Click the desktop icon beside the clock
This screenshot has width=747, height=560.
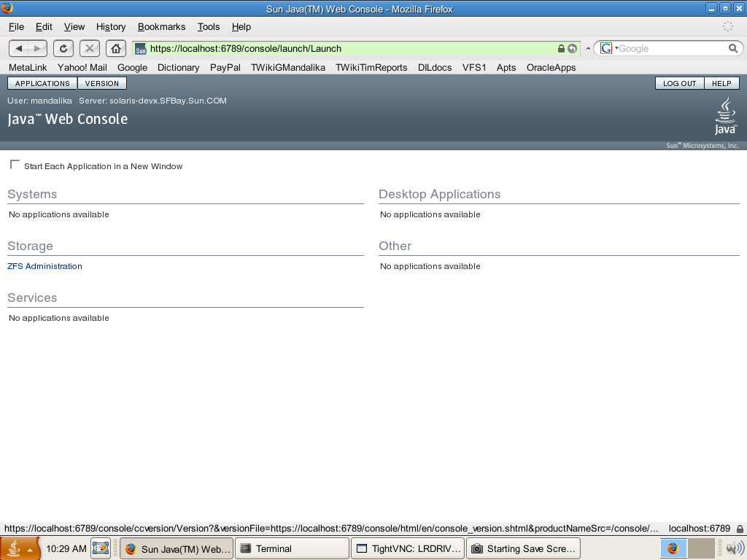pos(101,548)
